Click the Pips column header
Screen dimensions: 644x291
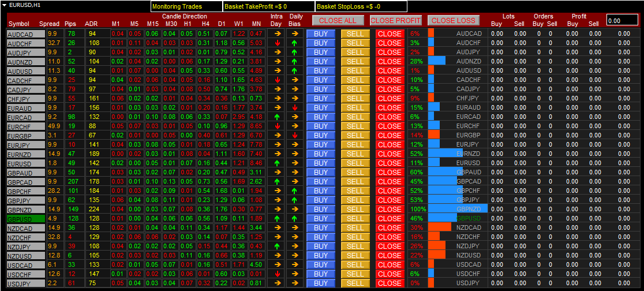pyautogui.click(x=70, y=24)
